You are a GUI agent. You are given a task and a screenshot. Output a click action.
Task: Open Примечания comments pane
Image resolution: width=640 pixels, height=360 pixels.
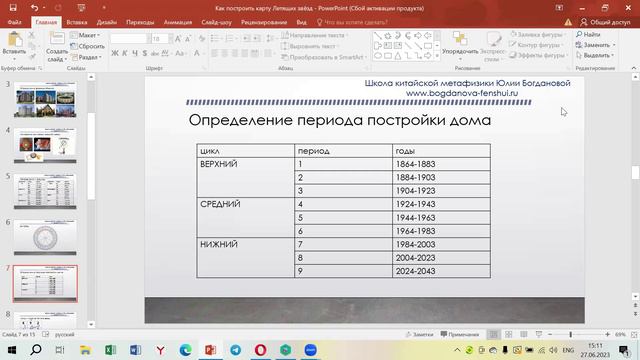coord(460,334)
